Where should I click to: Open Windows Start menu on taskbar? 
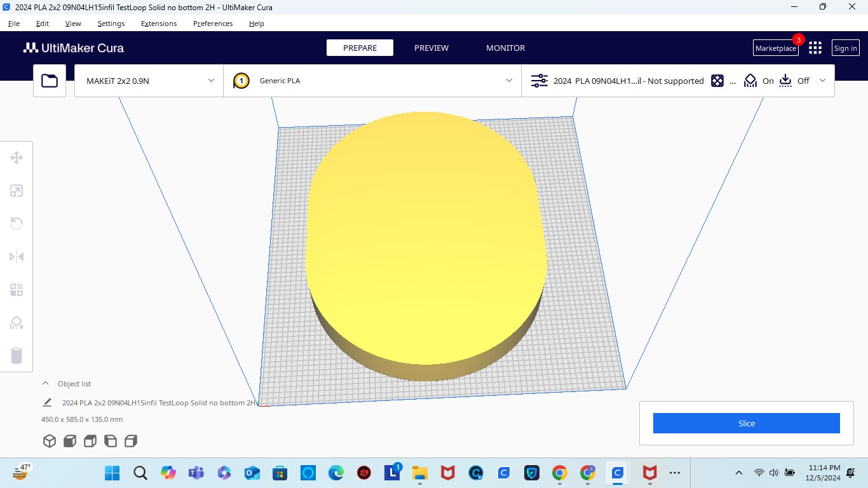click(112, 473)
